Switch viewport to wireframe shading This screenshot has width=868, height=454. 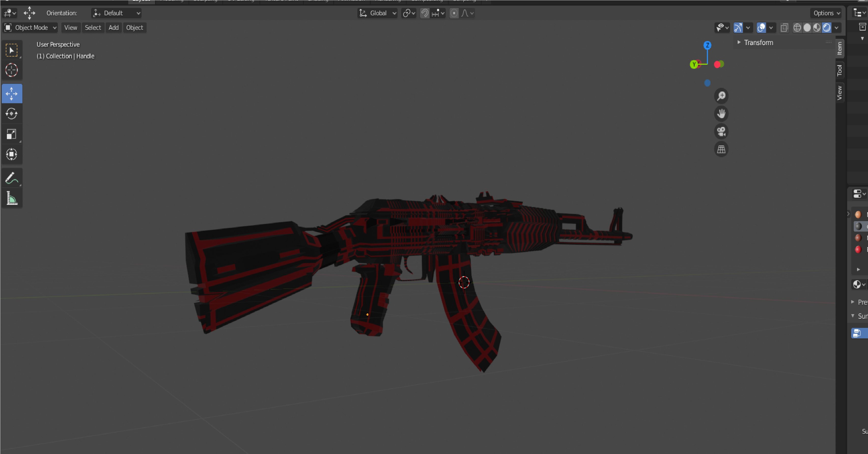797,28
